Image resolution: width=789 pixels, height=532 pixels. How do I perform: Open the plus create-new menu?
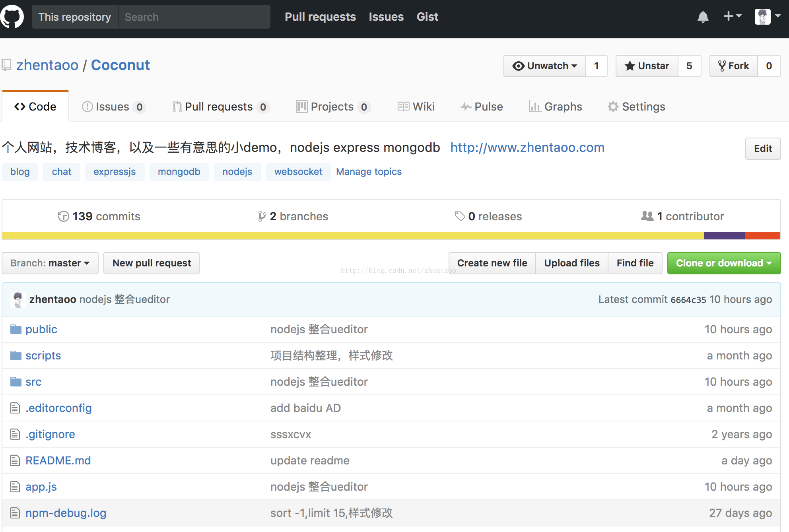pos(732,16)
